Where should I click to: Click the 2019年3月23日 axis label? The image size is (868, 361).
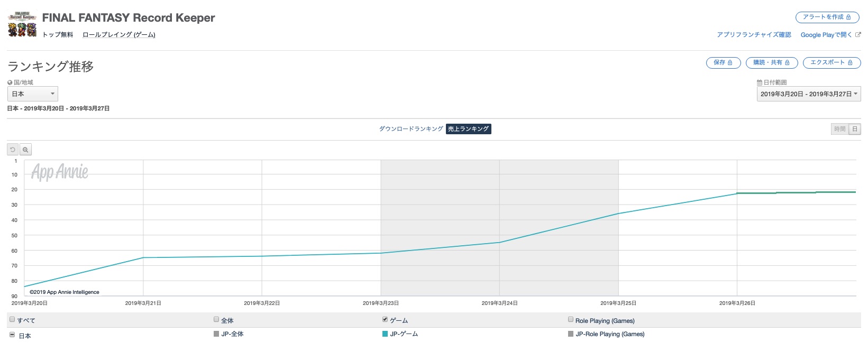point(381,303)
